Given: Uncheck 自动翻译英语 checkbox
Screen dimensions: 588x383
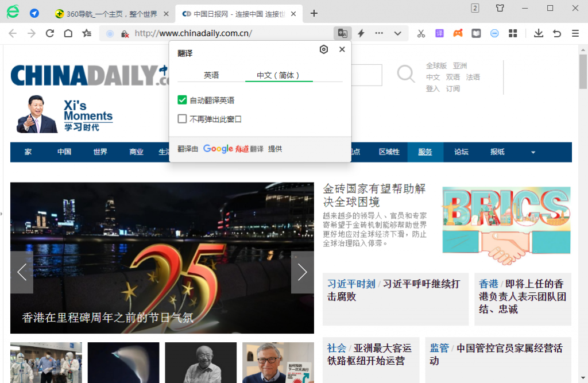Looking at the screenshot, I should (x=182, y=100).
